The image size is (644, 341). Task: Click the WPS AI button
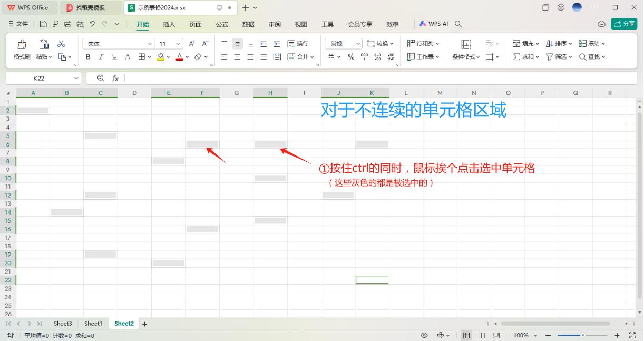pos(434,24)
